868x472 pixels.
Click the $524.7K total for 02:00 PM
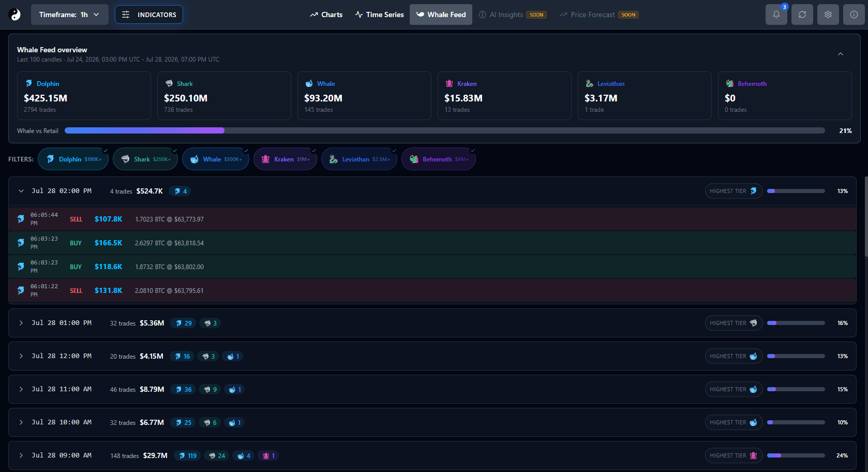[149, 191]
